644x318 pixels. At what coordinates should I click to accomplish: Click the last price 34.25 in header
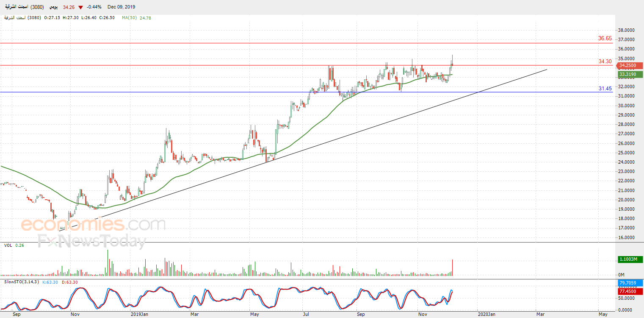69,7
